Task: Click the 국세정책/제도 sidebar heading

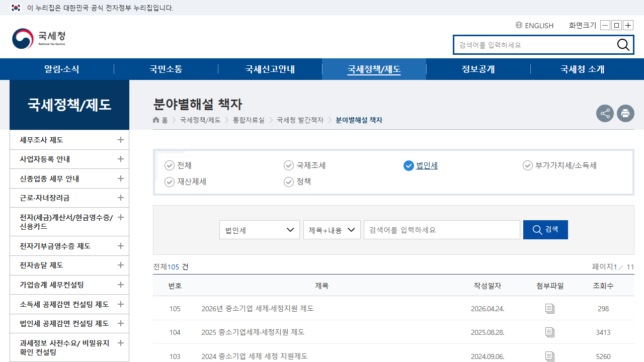Action: point(69,105)
